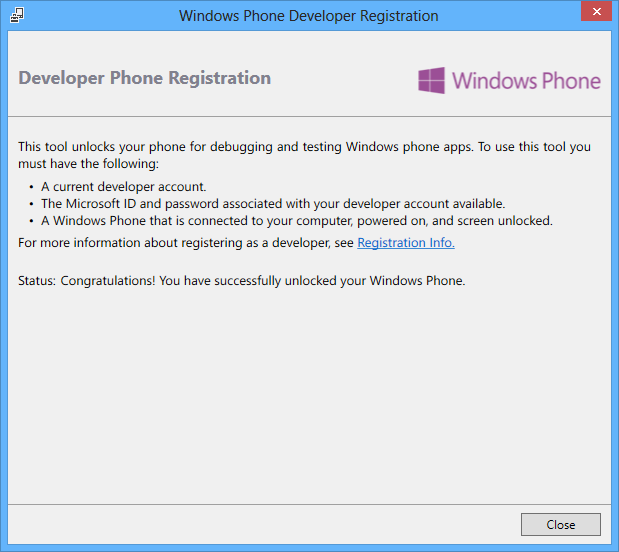Click the Close button at bottom
The image size is (619, 552).
561,524
